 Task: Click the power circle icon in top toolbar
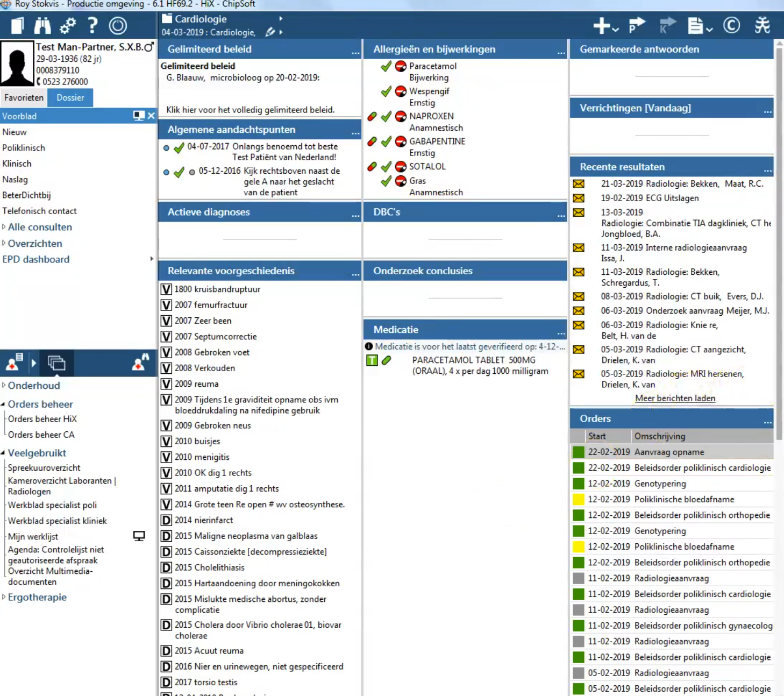click(118, 25)
